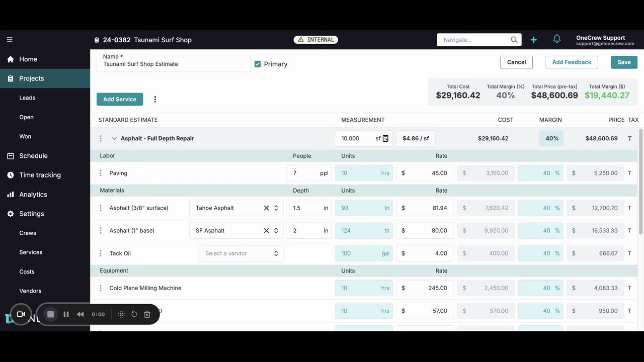644x362 pixels.
Task: Click the estimate Name input field
Action: pos(174,64)
